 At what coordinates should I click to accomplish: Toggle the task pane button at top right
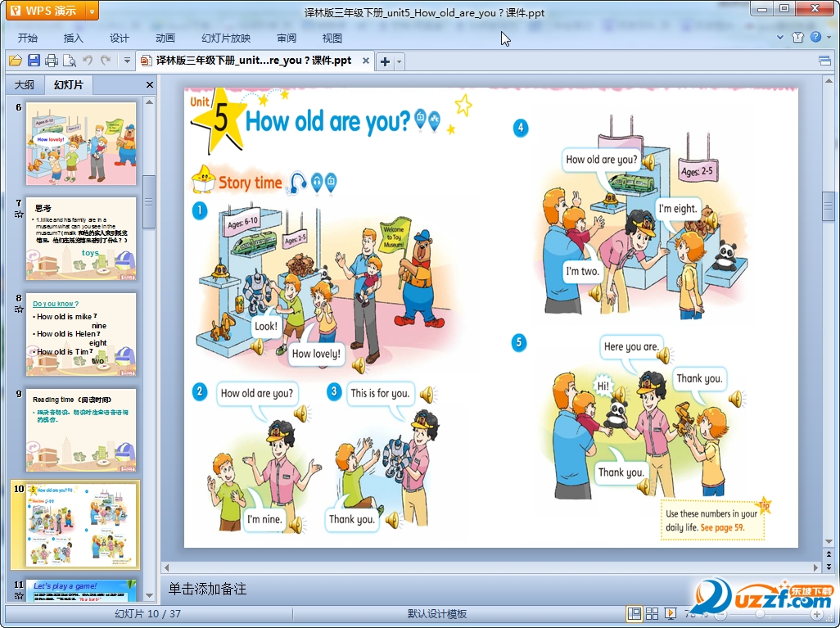(x=825, y=61)
